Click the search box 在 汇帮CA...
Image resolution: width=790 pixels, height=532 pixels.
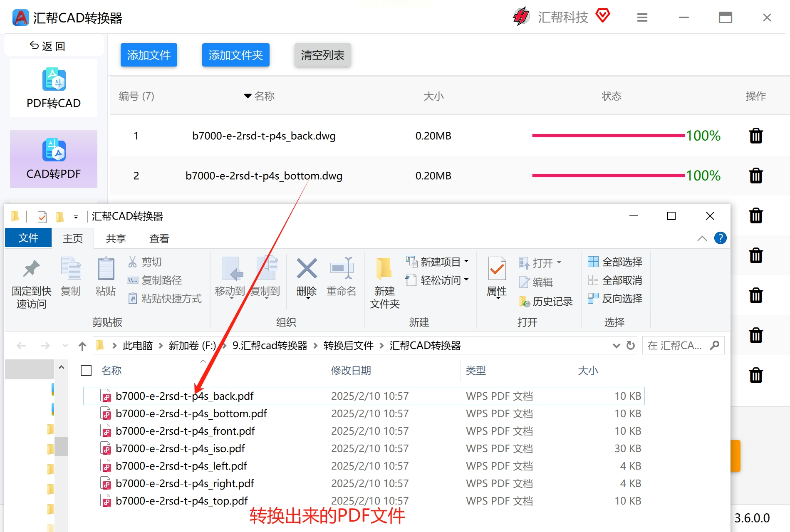coord(683,346)
